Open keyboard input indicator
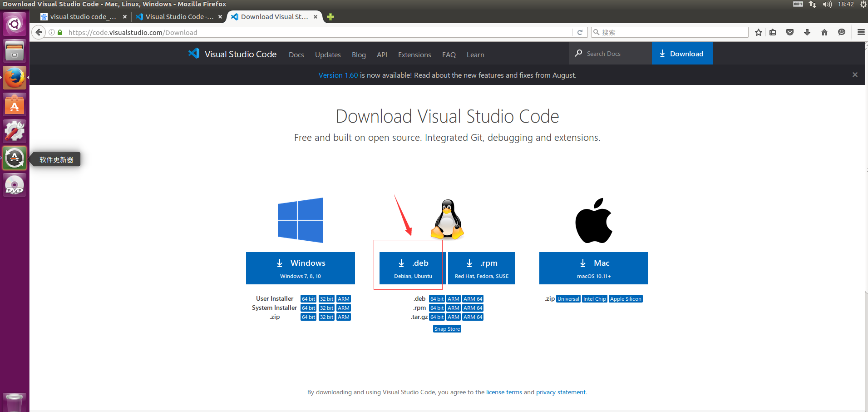This screenshot has width=868, height=412. [798, 4]
